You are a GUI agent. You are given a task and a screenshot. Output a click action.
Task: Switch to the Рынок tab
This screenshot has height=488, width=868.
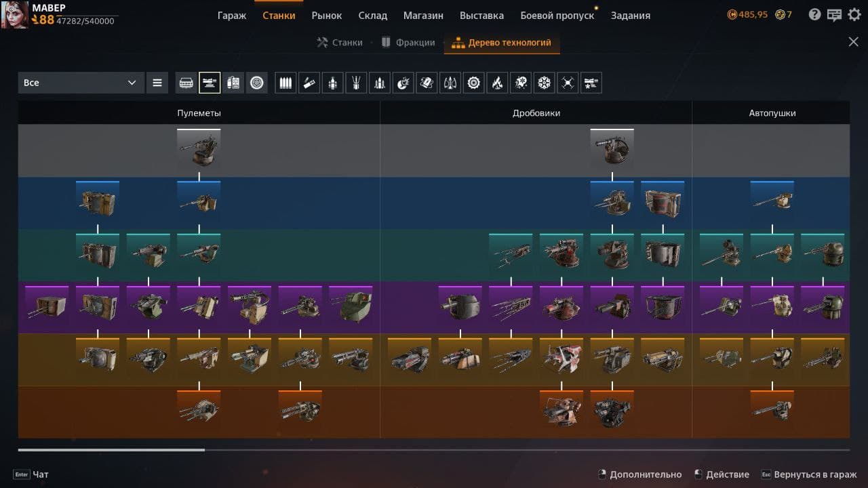click(x=327, y=15)
